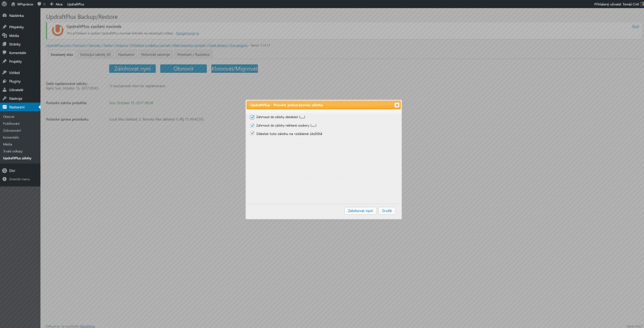Screen dimensions: 644x328
Task: Toggle send backup to remote storage checkbox
Action: (x=252, y=133)
